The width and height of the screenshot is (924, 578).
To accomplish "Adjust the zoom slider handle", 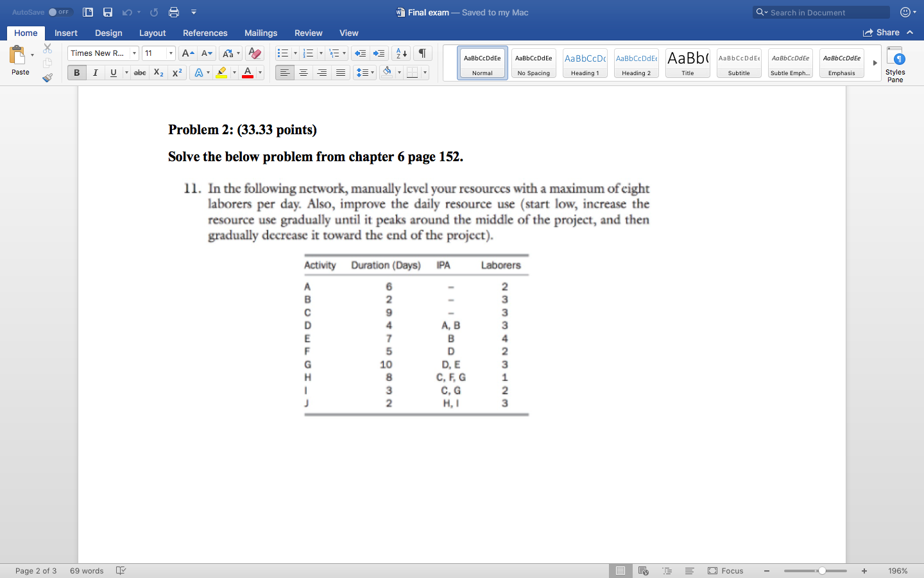I will point(822,570).
